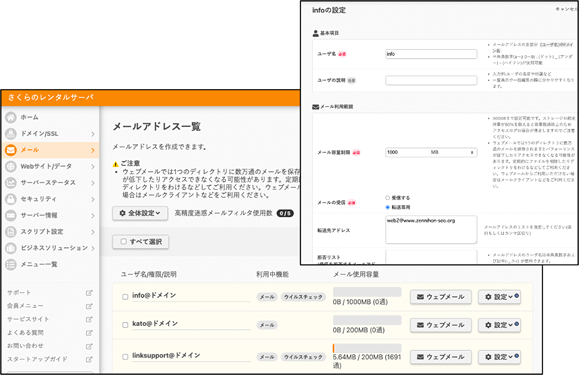This screenshot has width=579, height=375.
Task: Click the 会員メニュー link
Action: 25,306
